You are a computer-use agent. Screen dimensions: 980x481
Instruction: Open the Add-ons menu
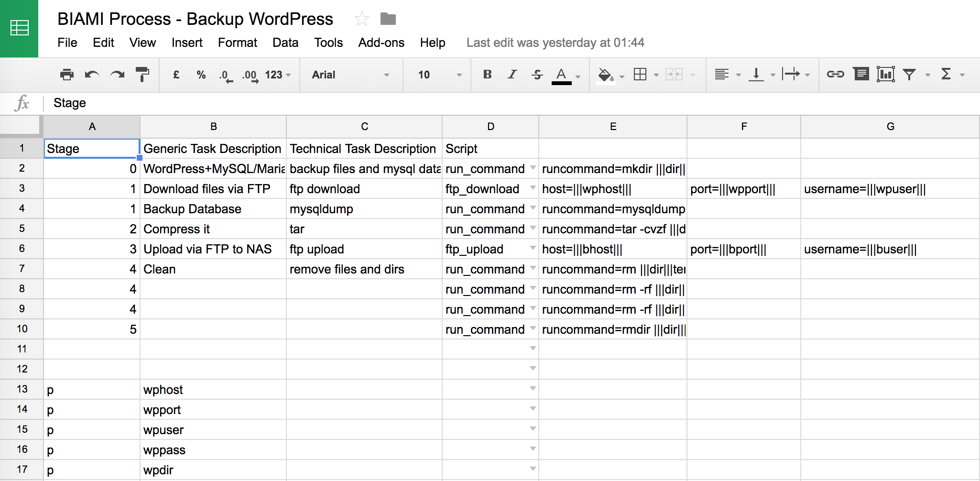(381, 43)
